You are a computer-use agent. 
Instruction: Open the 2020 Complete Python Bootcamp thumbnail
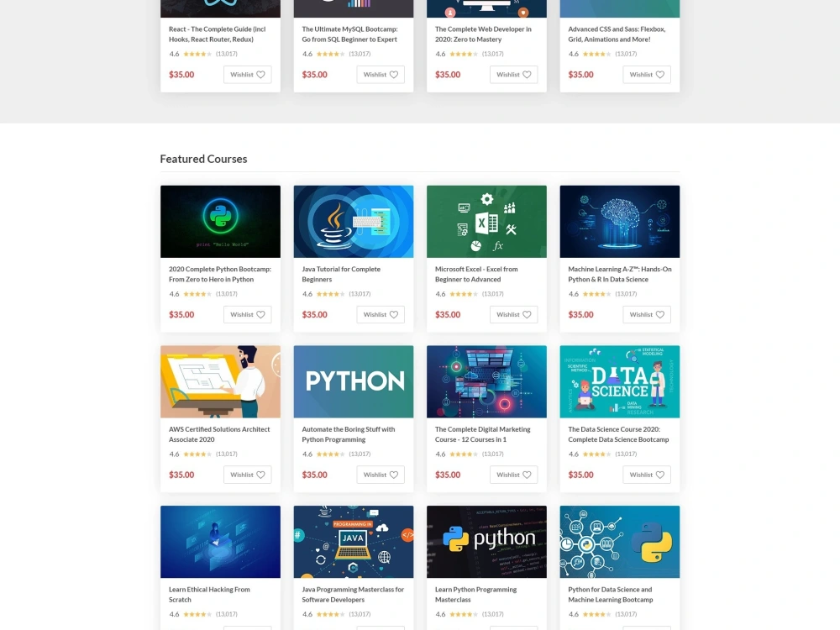pos(220,221)
